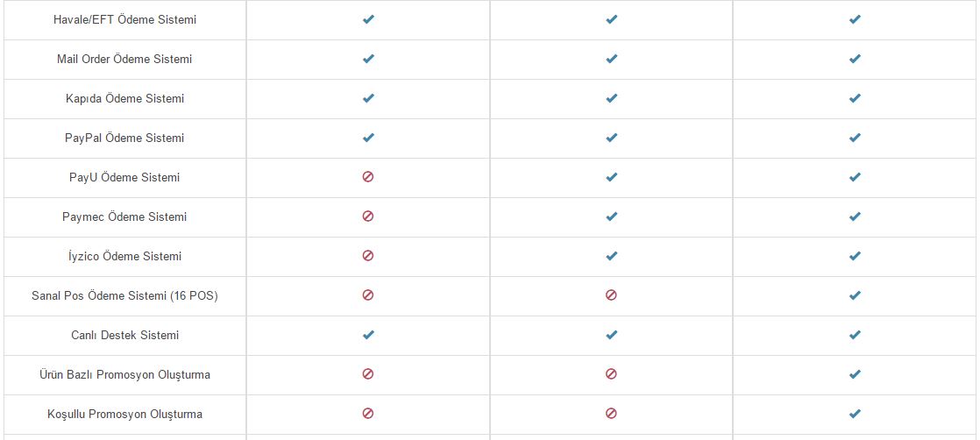Click the Mail Order Ödeme Sistemi label
This screenshot has height=440, width=980.
pyautogui.click(x=125, y=60)
